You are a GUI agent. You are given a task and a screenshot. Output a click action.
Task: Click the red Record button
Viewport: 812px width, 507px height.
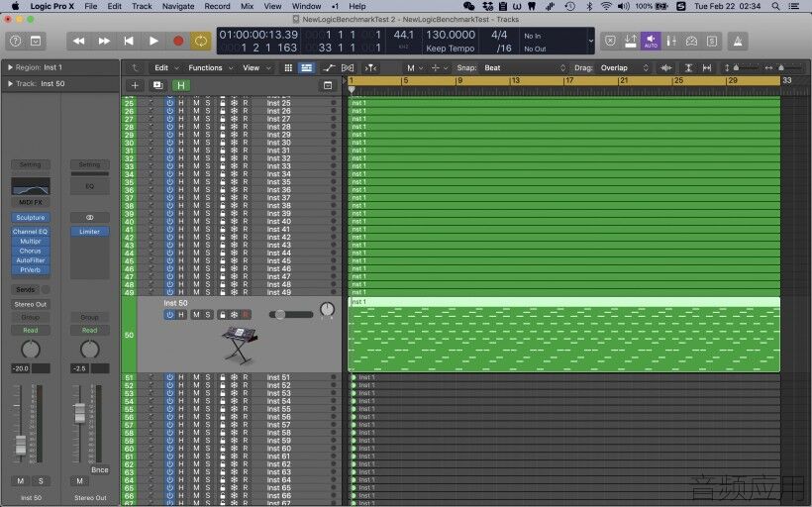(x=178, y=41)
